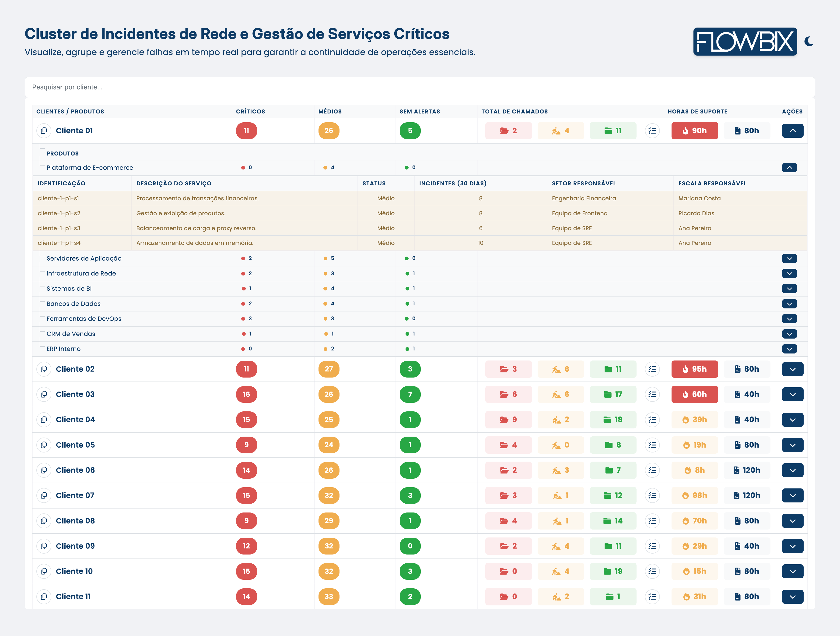Click Cliente 03 critical count 16
The image size is (840, 636).
coord(246,394)
